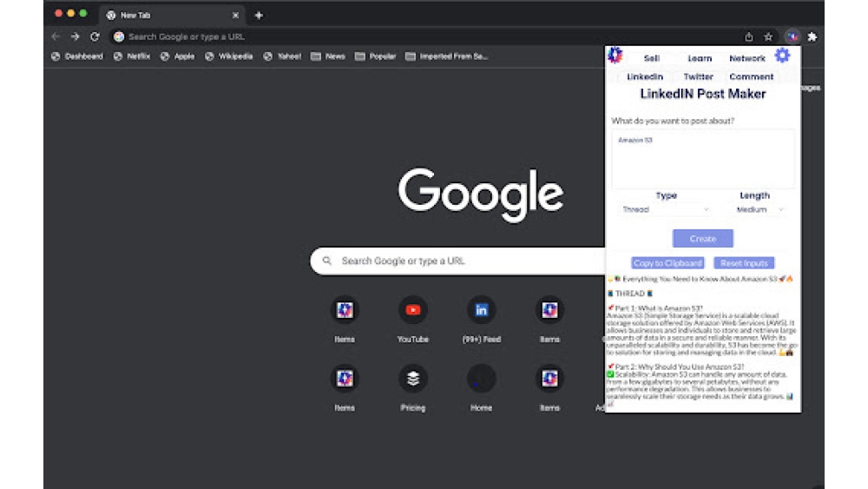The width and height of the screenshot is (868, 489).
Task: Select the Comment sub-tab
Action: pyautogui.click(x=751, y=77)
